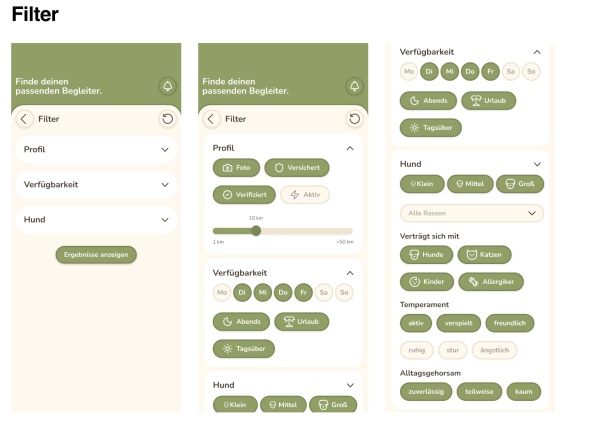600x428 pixels.
Task: Expand the collapsed Profil section
Action: click(96, 150)
